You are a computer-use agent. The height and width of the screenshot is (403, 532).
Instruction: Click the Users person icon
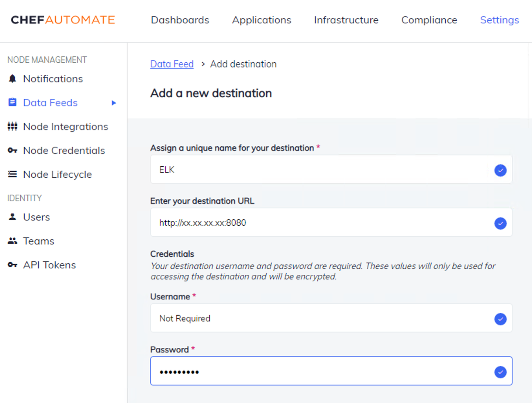(x=13, y=217)
